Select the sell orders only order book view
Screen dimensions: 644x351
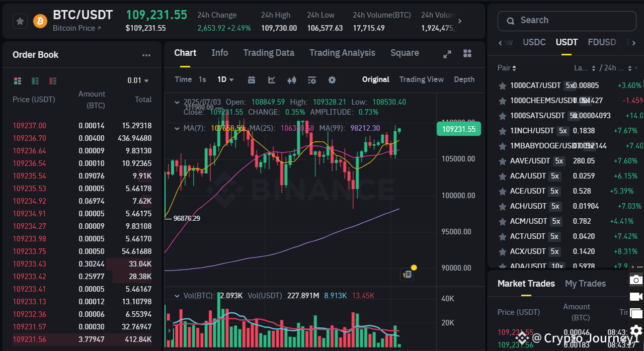(x=52, y=80)
